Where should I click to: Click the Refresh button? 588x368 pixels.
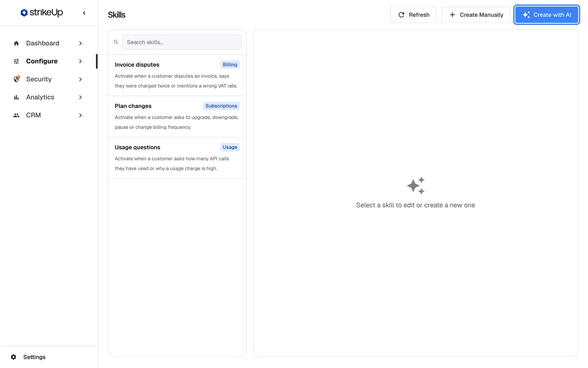coord(413,15)
